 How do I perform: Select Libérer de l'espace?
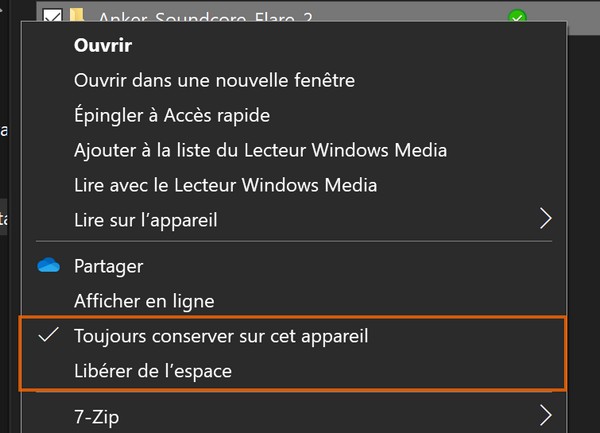pos(153,371)
